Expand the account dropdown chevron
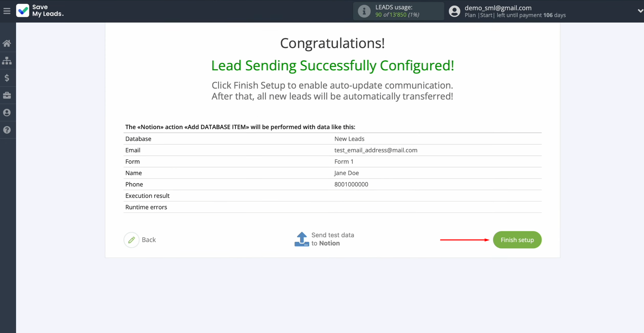Image resolution: width=644 pixels, height=333 pixels. point(640,11)
